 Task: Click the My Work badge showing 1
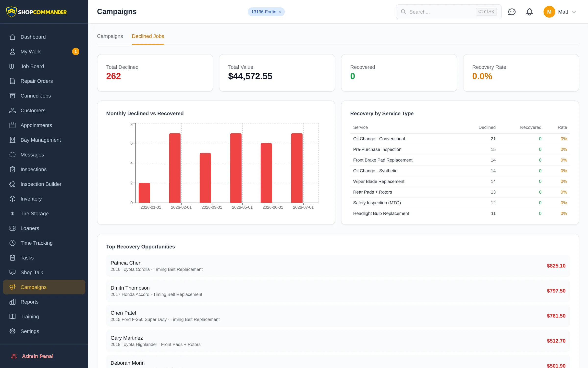pyautogui.click(x=75, y=52)
